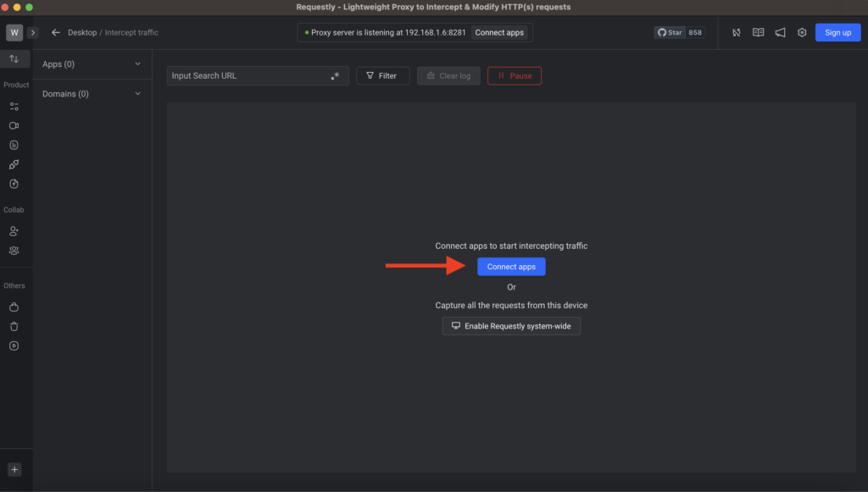Click the blue Connect apps button
868x492 pixels.
tap(511, 266)
